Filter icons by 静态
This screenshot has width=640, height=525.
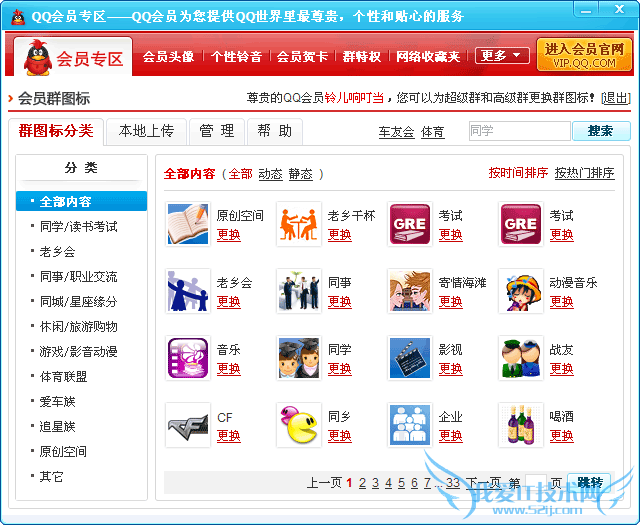tap(301, 174)
